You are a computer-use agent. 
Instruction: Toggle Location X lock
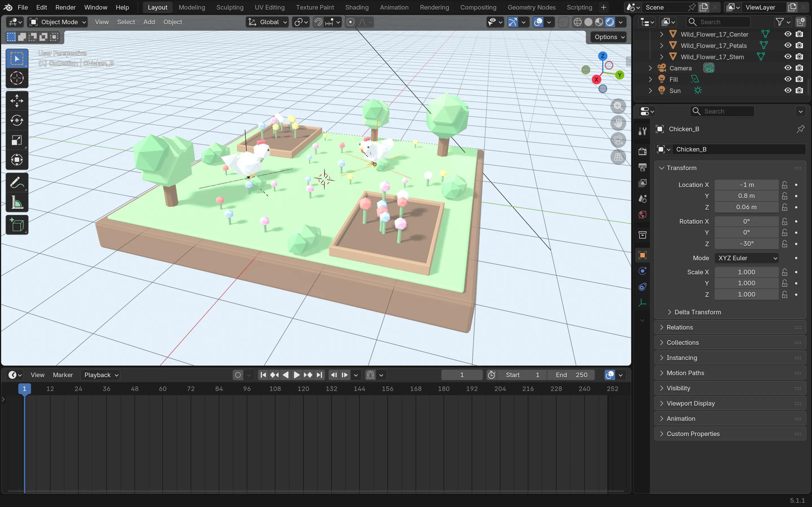(784, 185)
